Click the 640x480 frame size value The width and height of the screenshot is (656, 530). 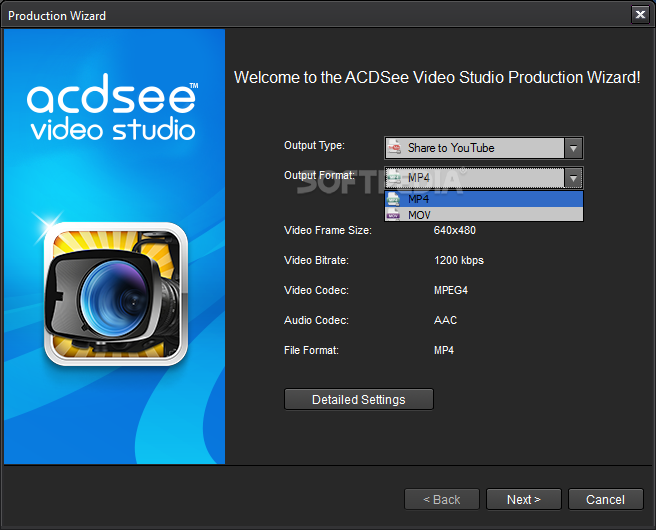tap(455, 230)
